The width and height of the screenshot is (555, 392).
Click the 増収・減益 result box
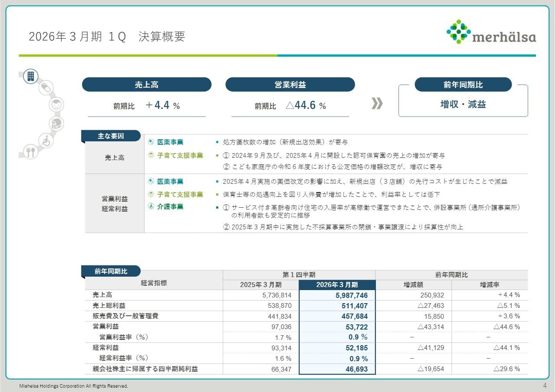pos(463,105)
